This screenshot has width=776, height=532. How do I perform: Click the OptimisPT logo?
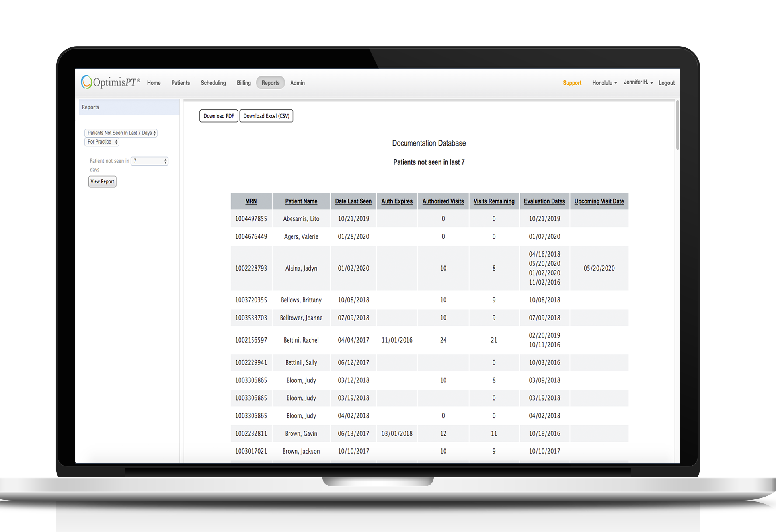tap(110, 82)
